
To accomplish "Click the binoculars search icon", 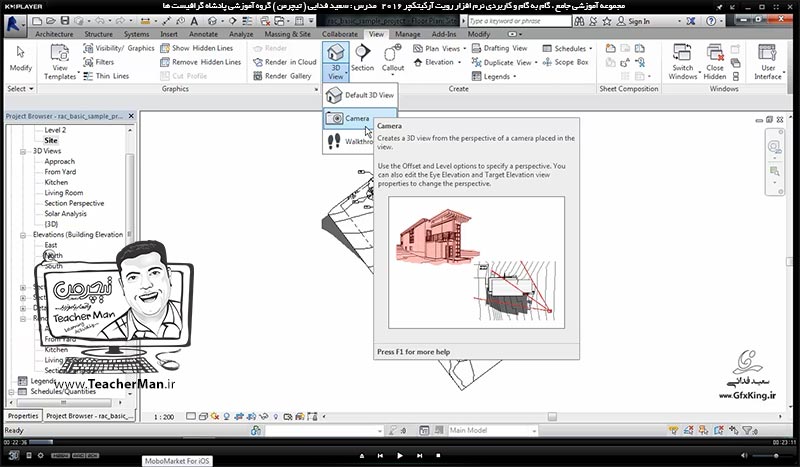I will (579, 21).
